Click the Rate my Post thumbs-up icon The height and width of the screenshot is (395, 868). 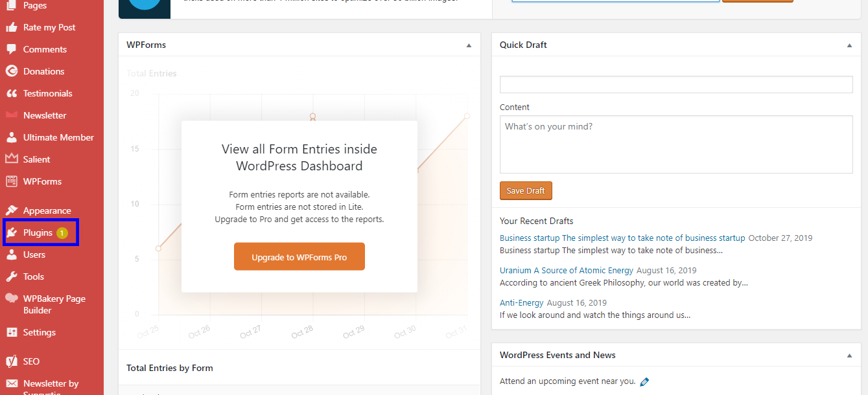click(x=12, y=27)
